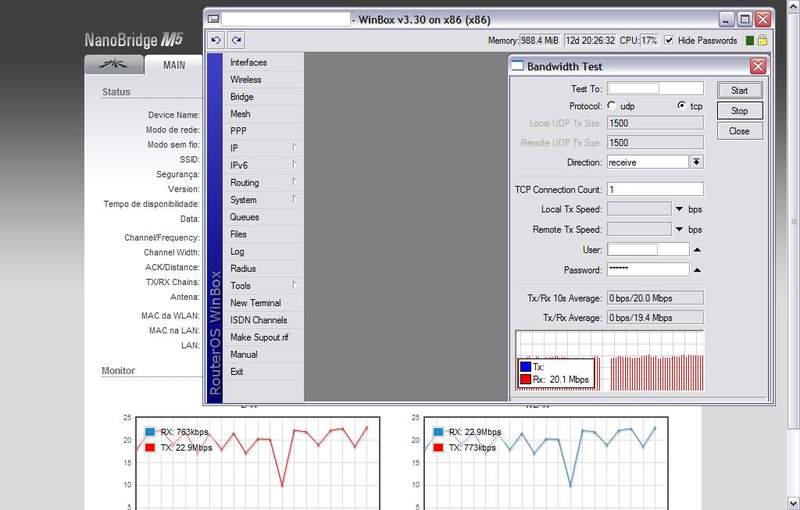Click the Password input field
Image resolution: width=800 pixels, height=510 pixels.
[648, 270]
